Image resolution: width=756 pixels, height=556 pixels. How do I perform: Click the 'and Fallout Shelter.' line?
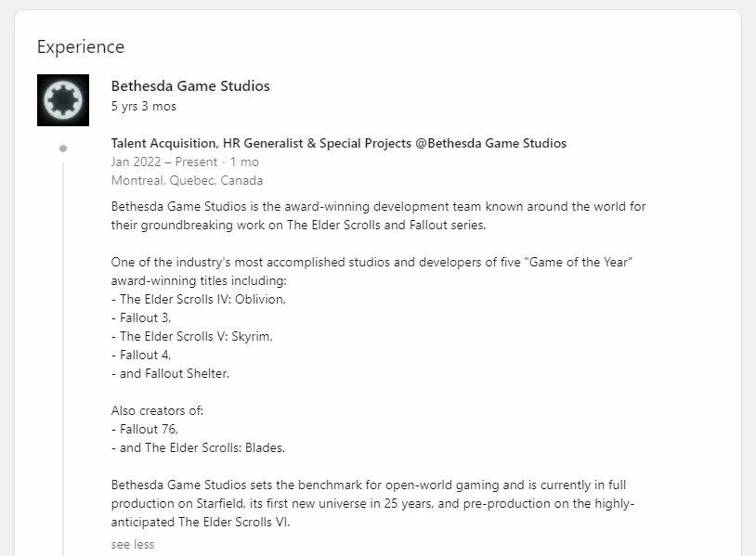170,373
